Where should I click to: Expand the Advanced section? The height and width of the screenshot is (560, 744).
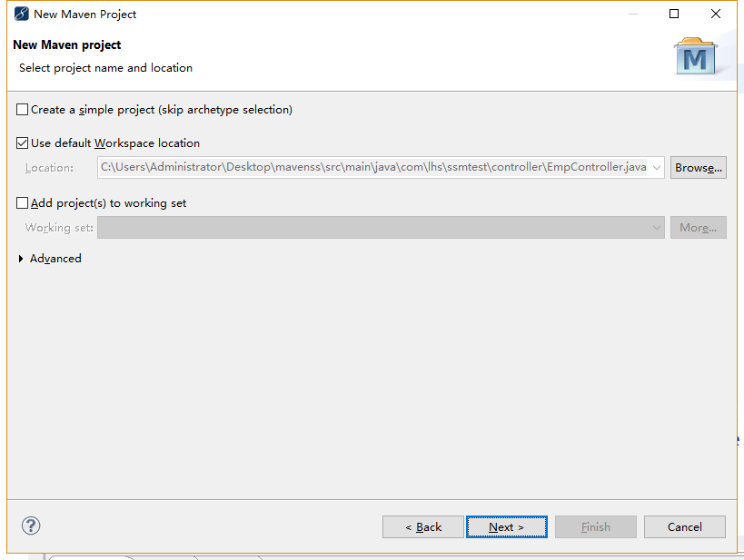point(22,259)
